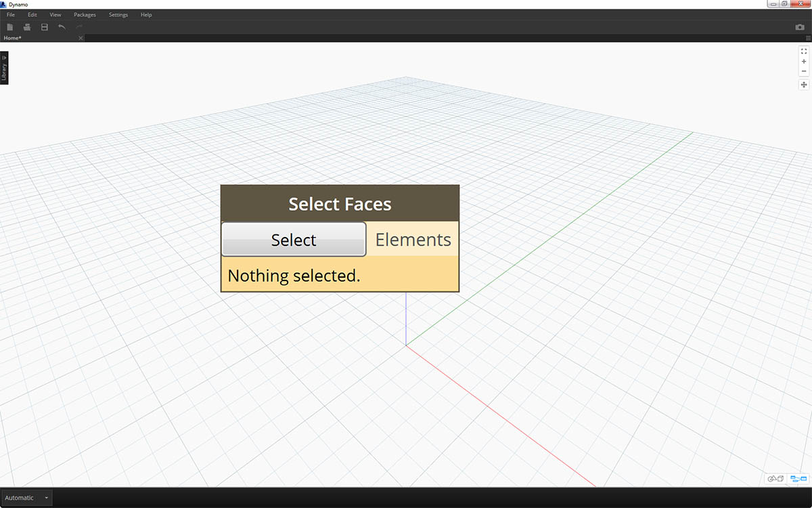Screen dimensions: 812x508
Task: Close the Home workspace tab
Action: [81, 38]
